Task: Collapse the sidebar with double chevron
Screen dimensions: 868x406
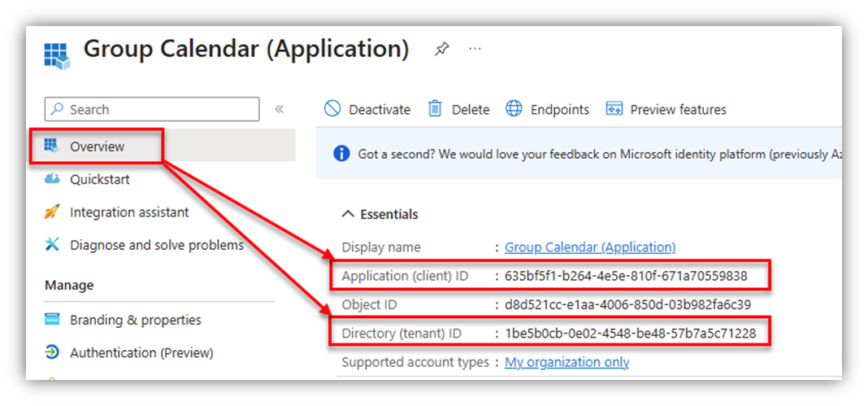Action: (x=280, y=109)
